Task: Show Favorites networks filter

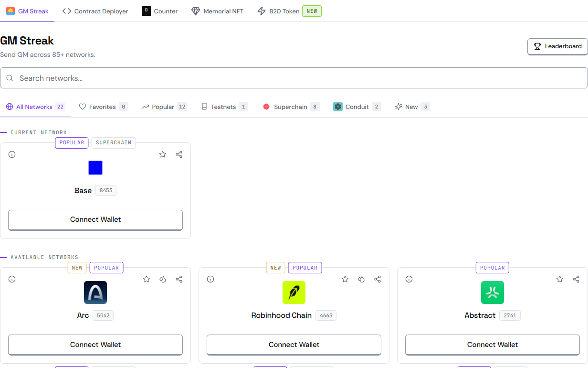Action: [x=104, y=107]
